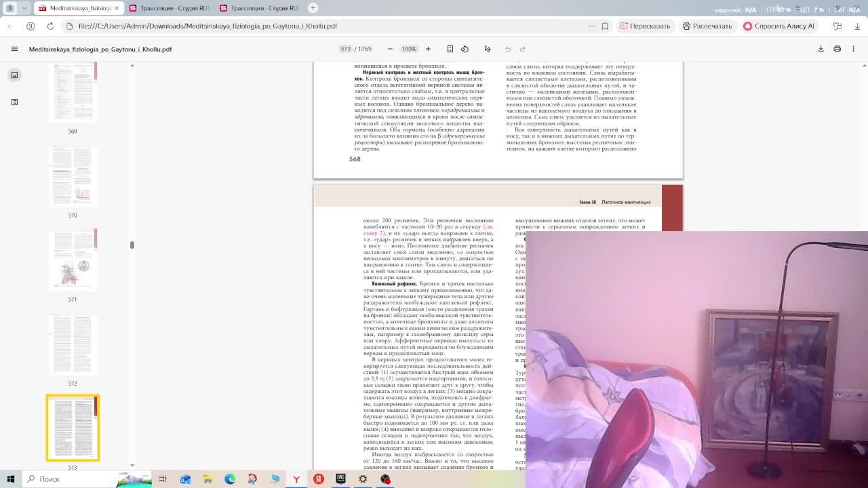This screenshot has height=488, width=868.
Task: Switch to first Трансляции - Студия RUT tab
Action: [170, 8]
